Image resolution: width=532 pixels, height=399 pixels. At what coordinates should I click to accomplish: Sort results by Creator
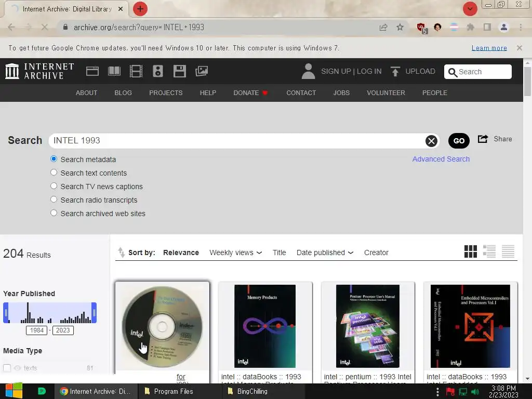[376, 252]
